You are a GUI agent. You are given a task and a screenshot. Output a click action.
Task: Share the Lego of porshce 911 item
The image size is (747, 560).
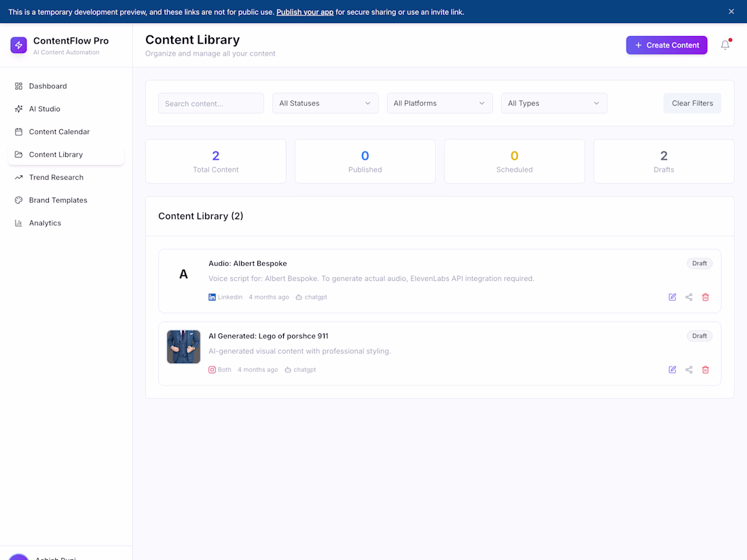pos(689,370)
